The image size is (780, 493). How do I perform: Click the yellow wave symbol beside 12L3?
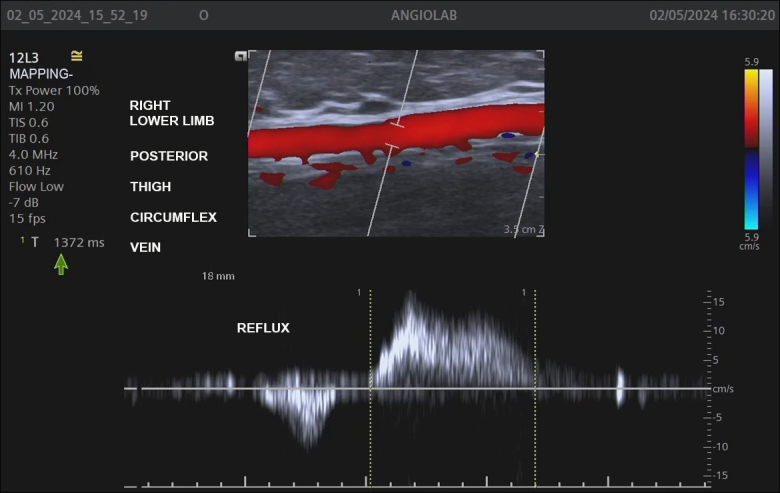pos(77,56)
